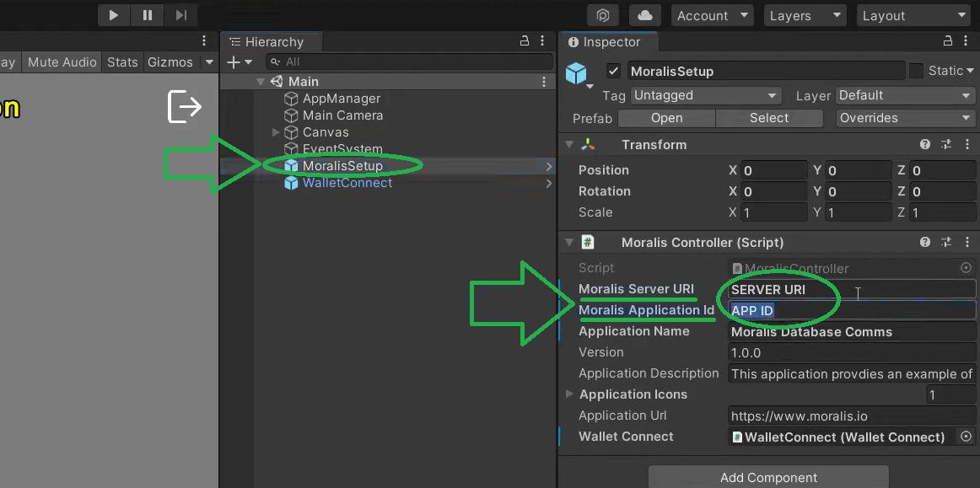Open the Layer dropdown Default

904,95
